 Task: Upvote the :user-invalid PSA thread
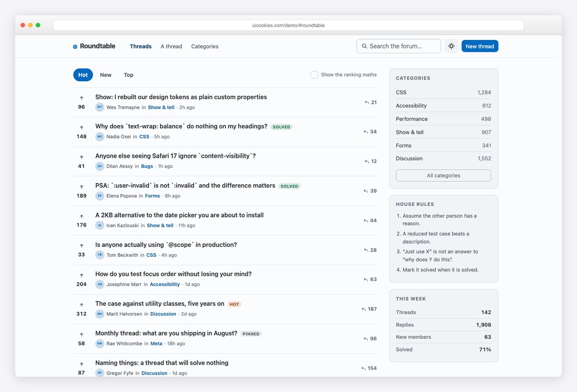coord(81,187)
